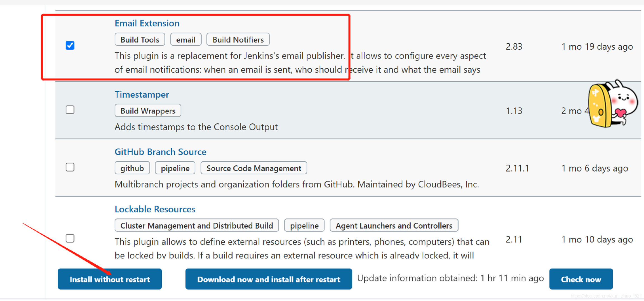Click the Check now button

pyautogui.click(x=581, y=279)
